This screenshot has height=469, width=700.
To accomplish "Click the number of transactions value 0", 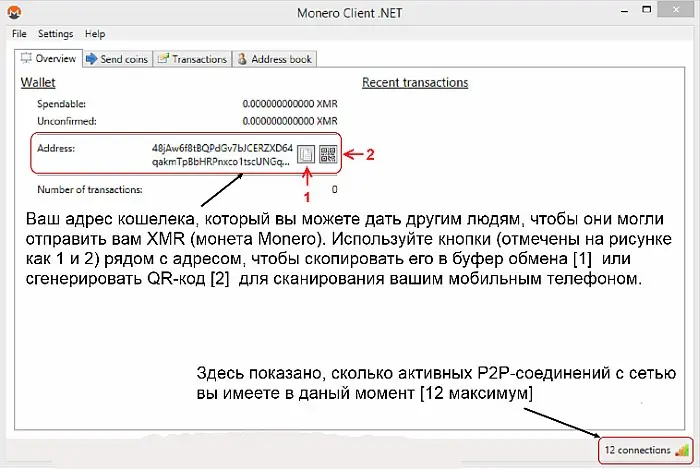I will [334, 190].
